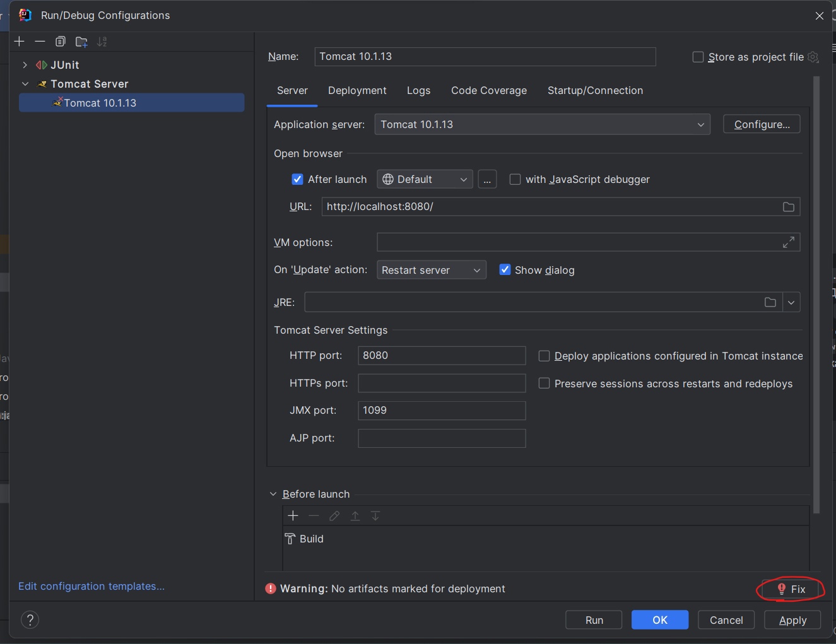Open Edit configuration templates link
Viewport: 836px width, 644px height.
91,586
